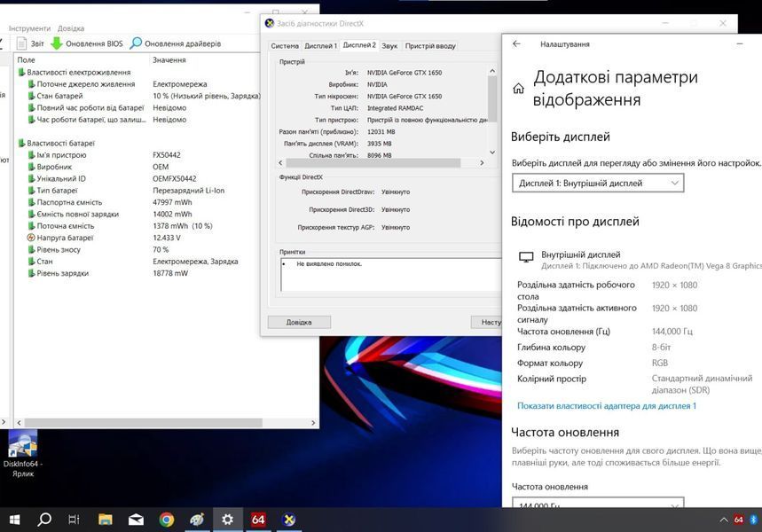Screen dimensions: 762x532
Task: Click the AIDA64 horizontal scrollbar right arrow
Action: (313, 423)
